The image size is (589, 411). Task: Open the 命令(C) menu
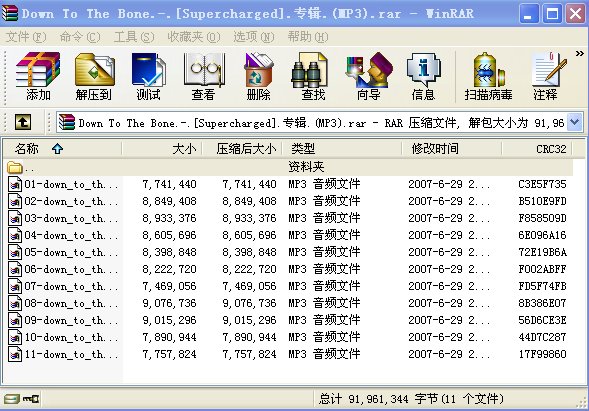pyautogui.click(x=80, y=37)
